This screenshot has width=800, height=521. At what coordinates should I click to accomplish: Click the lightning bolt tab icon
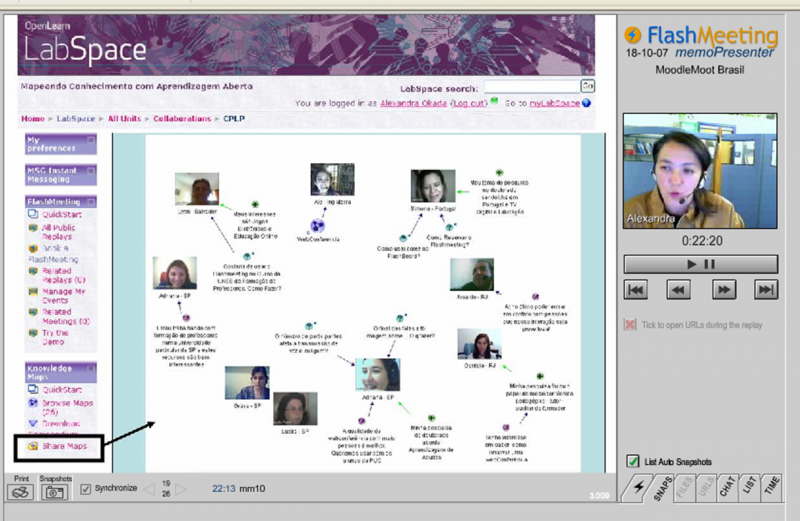point(636,486)
